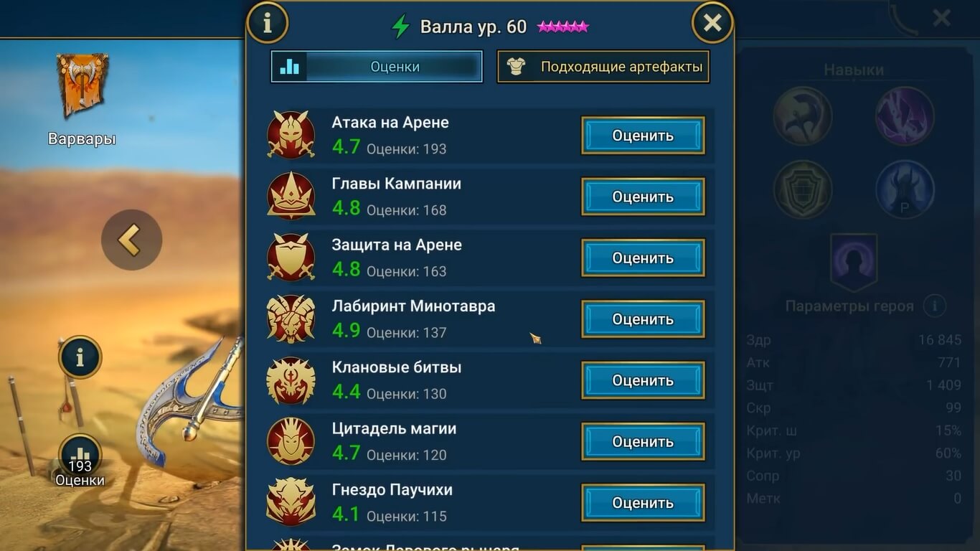The image size is (980, 551).
Task: Rate Цитадель магии with Оценить
Action: click(643, 442)
